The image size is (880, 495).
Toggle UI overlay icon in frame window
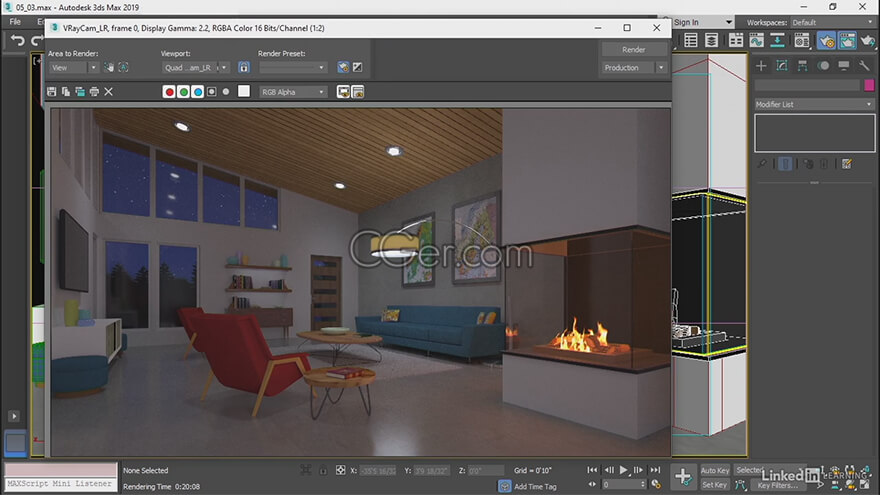coord(343,91)
